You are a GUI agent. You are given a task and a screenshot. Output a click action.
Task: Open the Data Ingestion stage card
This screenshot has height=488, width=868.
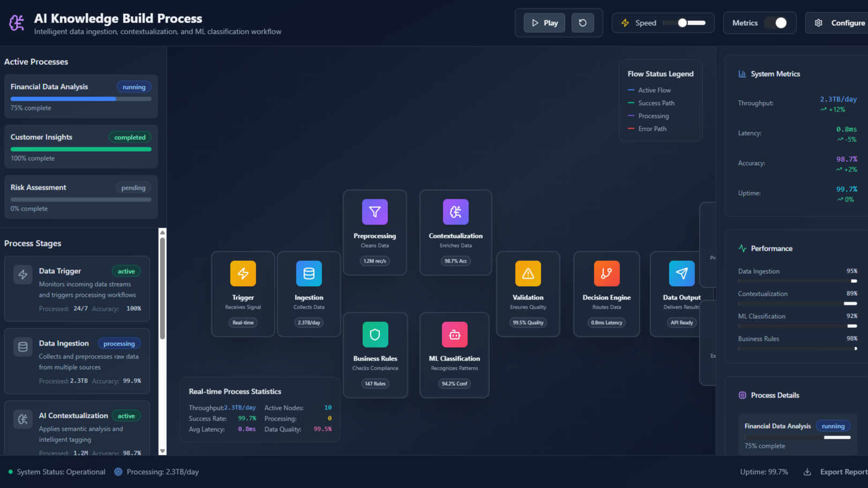77,362
